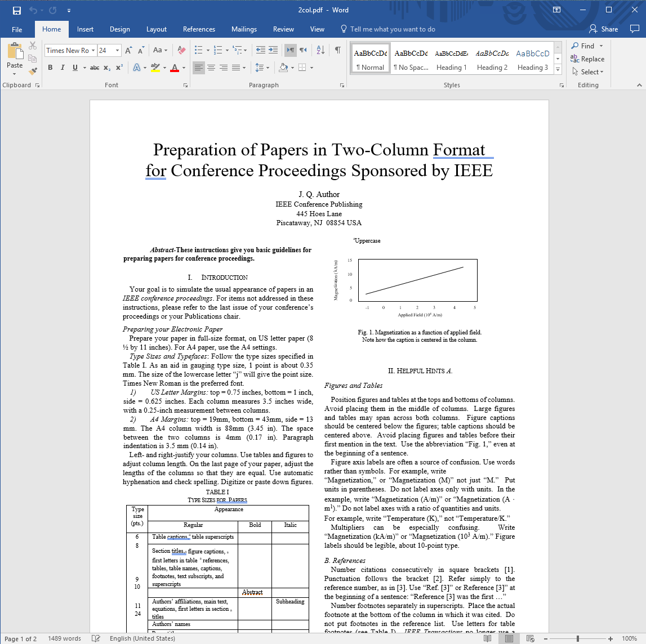Open the Paragraph dialog box launcher

pyautogui.click(x=342, y=85)
